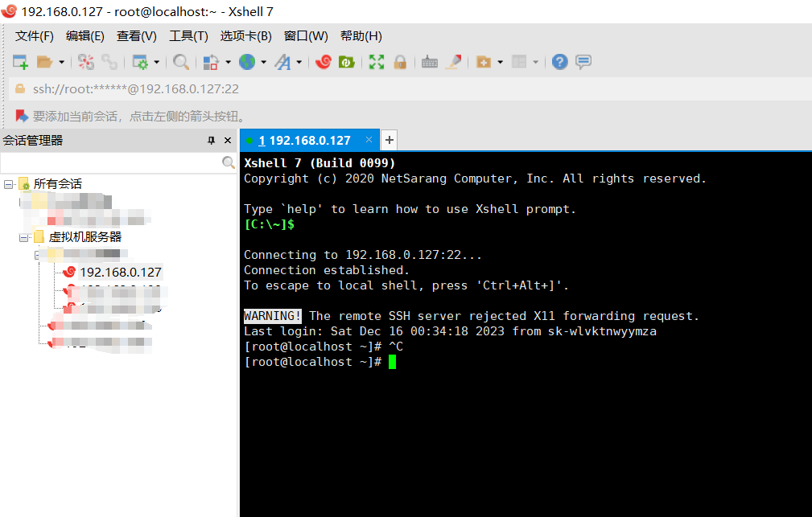The height and width of the screenshot is (517, 812).
Task: Click the reconnect chain-link icon
Action: (109, 62)
